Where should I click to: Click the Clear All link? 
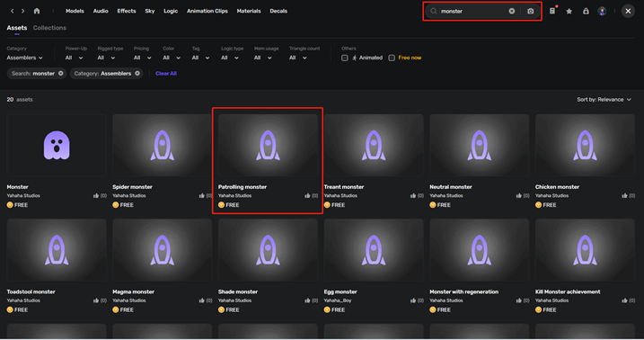[166, 73]
